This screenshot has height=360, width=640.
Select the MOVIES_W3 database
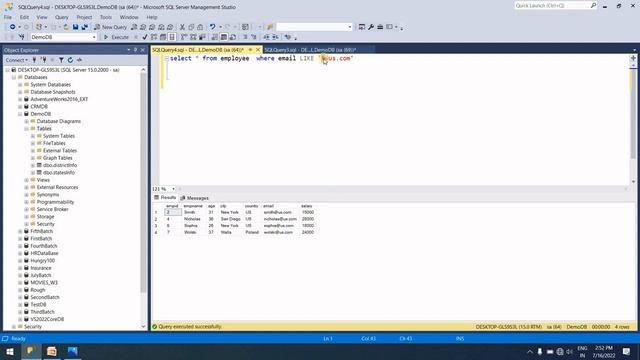[44, 282]
